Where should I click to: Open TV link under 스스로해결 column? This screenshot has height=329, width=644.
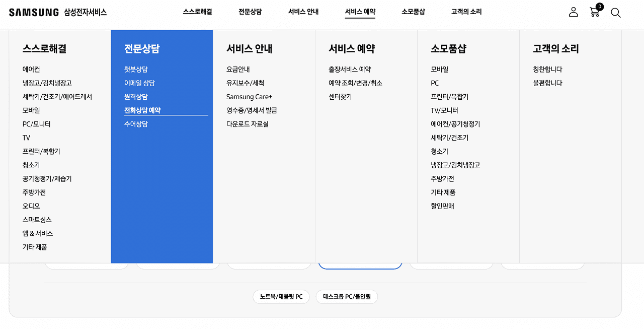(x=26, y=138)
